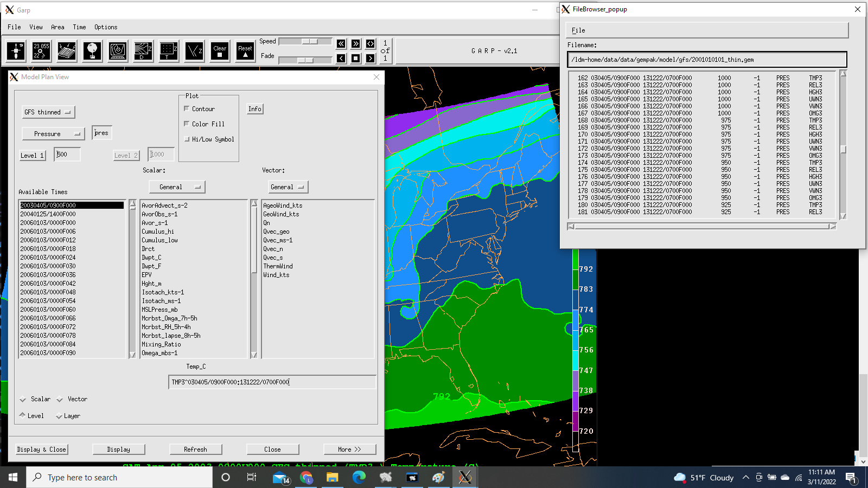The height and width of the screenshot is (488, 868).
Task: Click the Clear toolbar button
Action: pos(220,51)
